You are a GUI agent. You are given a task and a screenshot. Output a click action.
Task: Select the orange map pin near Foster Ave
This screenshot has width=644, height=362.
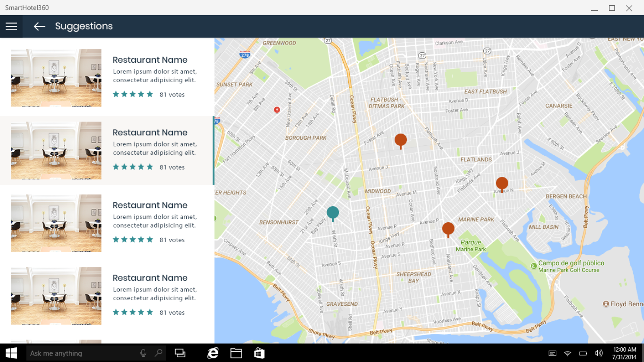click(401, 141)
